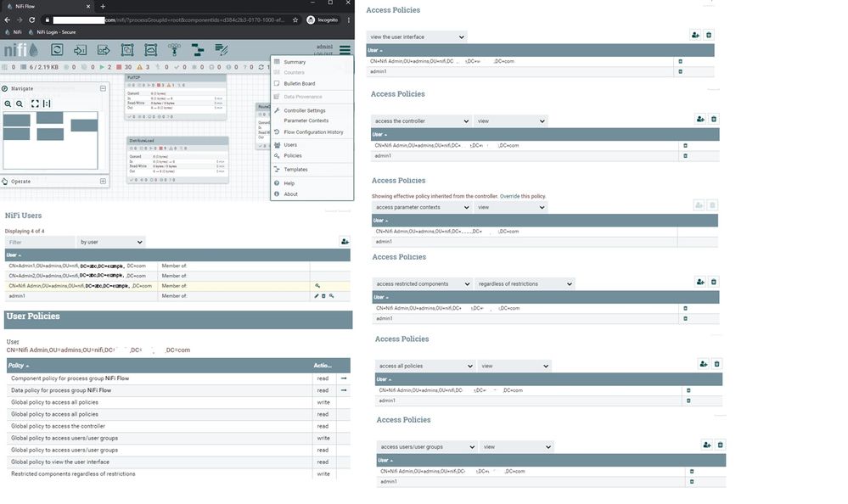This screenshot has width=848, height=504.
Task: Click the Filter input field in NiFi Users
Action: coord(40,243)
